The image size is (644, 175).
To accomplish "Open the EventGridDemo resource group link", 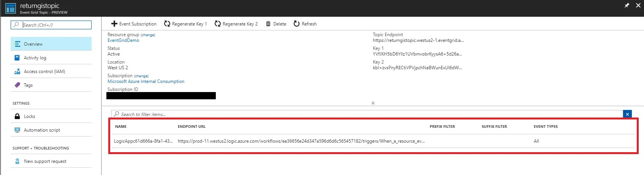I will click(x=123, y=40).
